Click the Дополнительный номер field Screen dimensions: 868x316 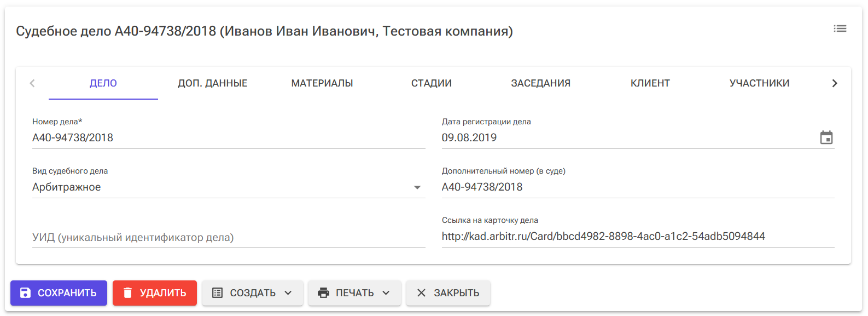click(637, 187)
